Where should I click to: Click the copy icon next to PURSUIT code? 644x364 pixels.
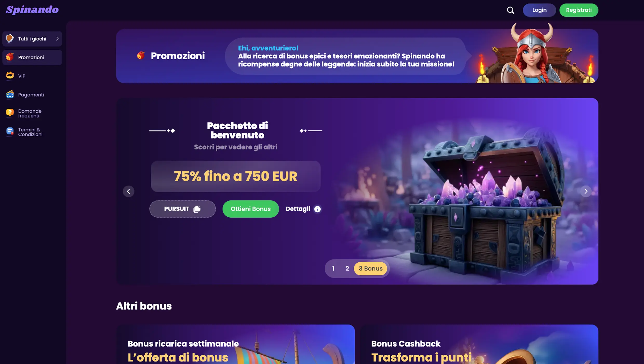click(x=197, y=209)
